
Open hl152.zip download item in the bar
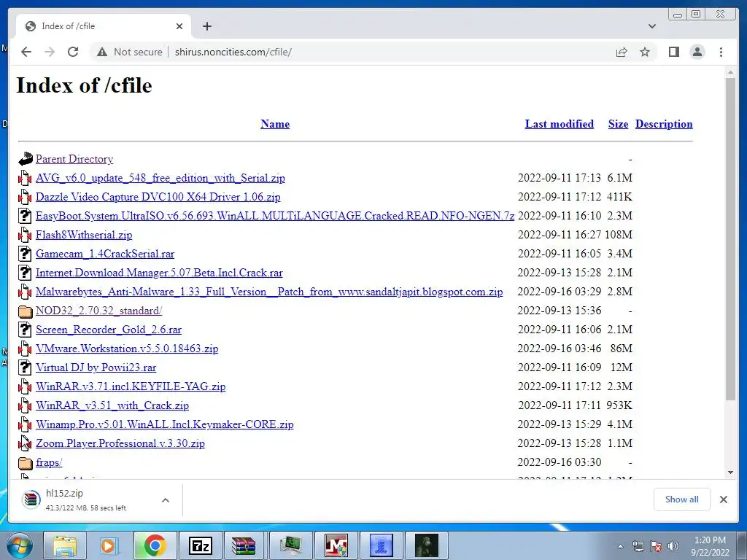[x=85, y=500]
